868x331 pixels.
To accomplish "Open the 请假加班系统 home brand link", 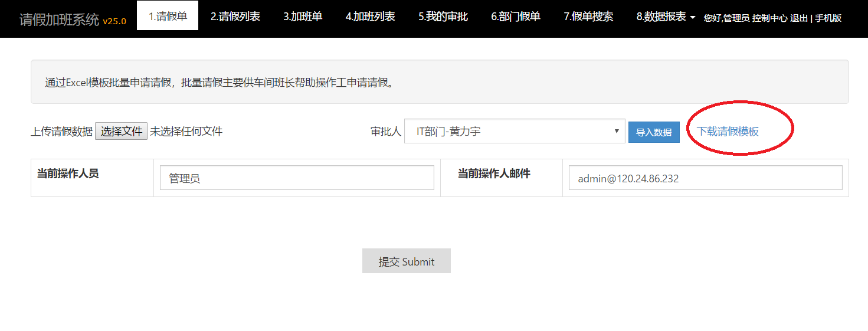I will (x=60, y=19).
